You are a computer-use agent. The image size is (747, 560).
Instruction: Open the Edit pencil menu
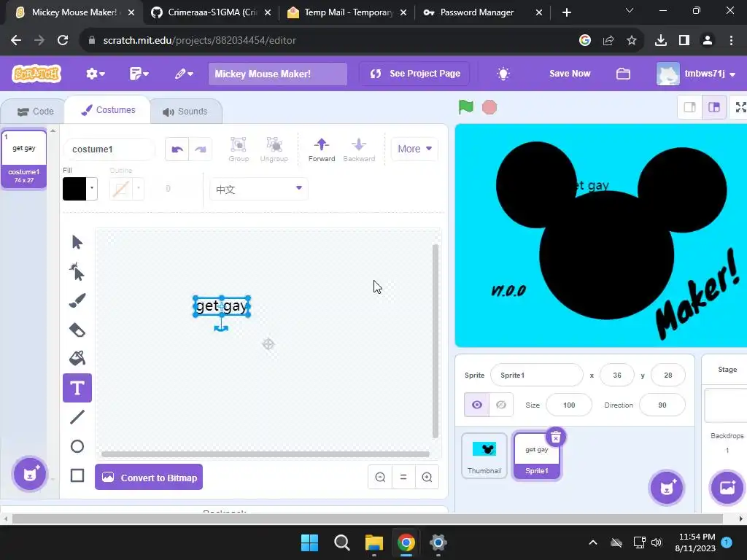[x=183, y=74]
